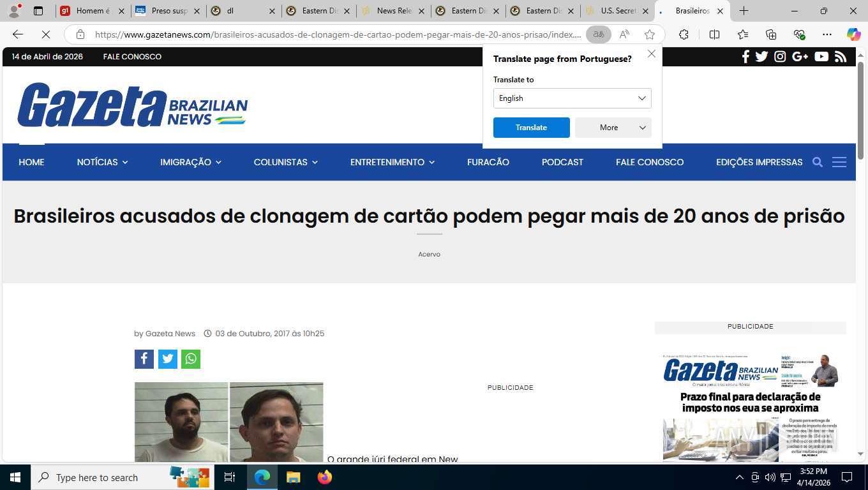The width and height of the screenshot is (868, 490).
Task: Open the notification center icon
Action: click(847, 477)
